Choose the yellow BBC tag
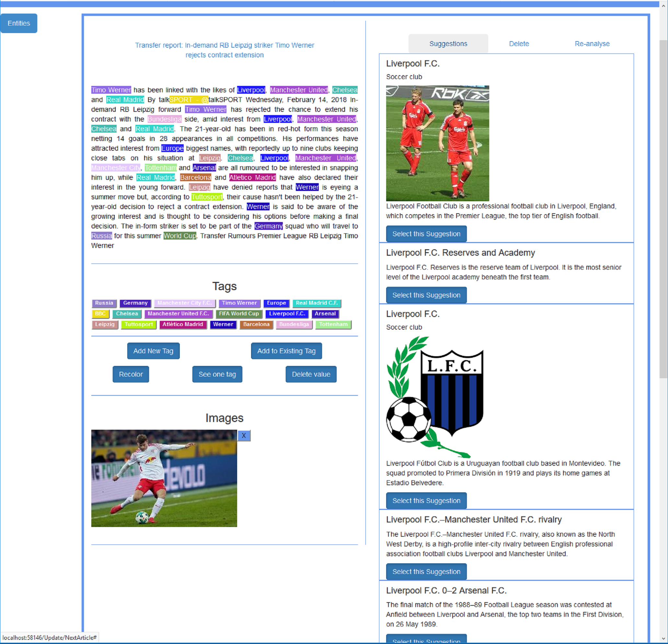668x644 pixels. point(100,314)
